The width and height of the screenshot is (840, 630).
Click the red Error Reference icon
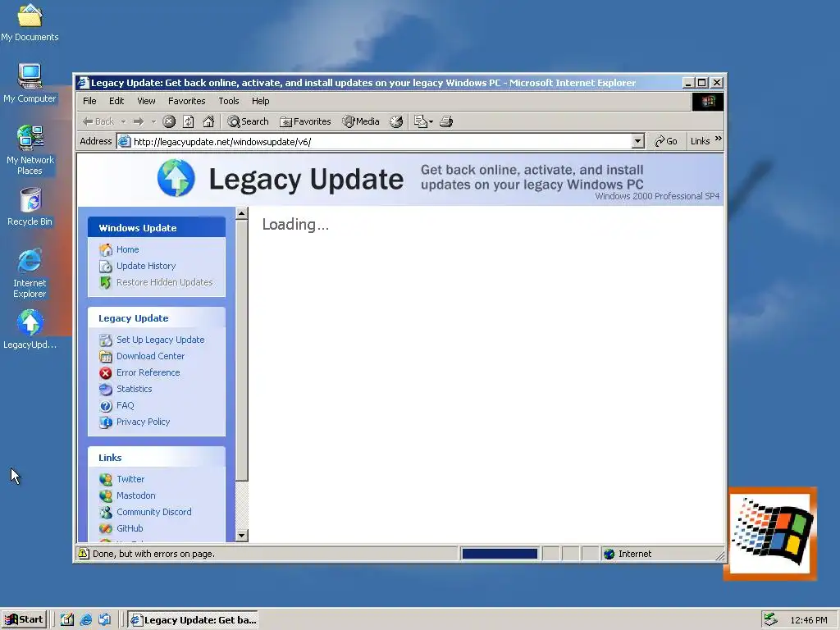point(106,373)
